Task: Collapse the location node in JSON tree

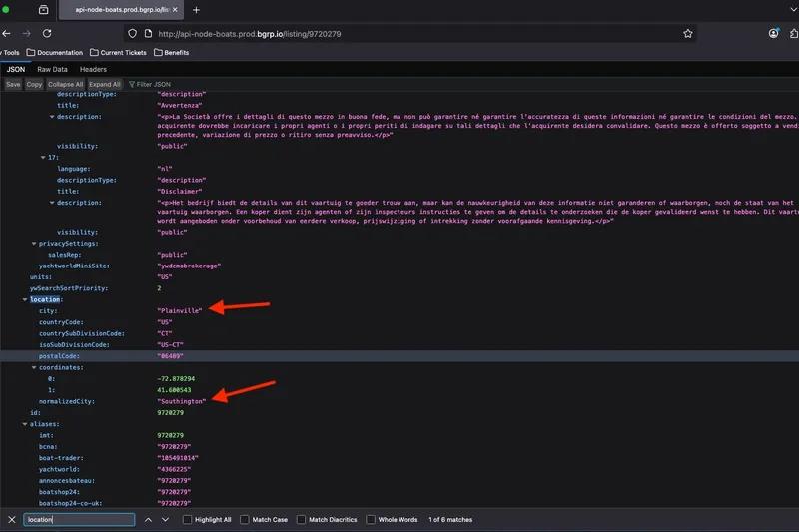Action: tap(24, 299)
